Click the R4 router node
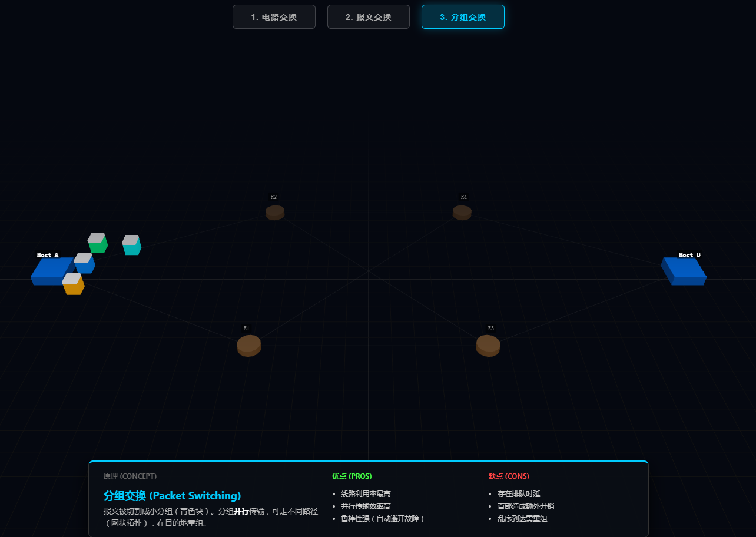The width and height of the screenshot is (756, 537). [462, 213]
